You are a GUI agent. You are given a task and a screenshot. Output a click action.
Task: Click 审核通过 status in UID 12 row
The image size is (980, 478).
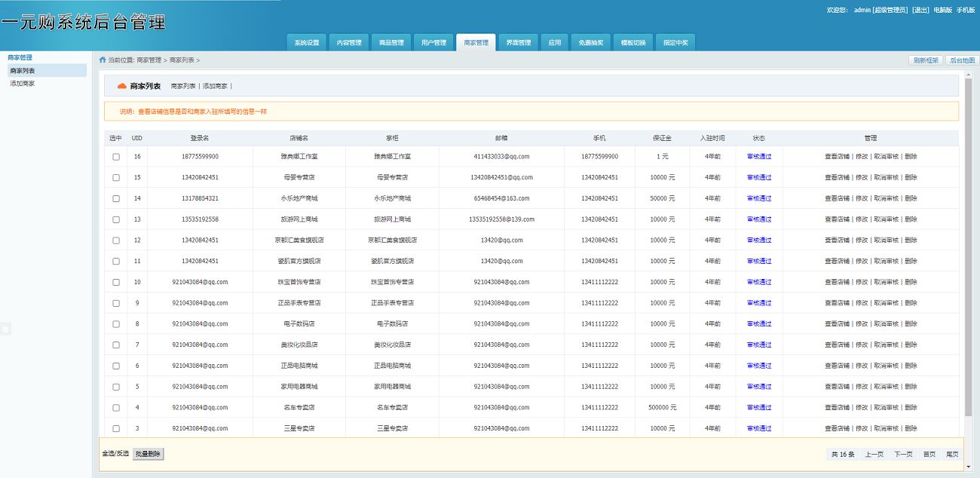[759, 241]
